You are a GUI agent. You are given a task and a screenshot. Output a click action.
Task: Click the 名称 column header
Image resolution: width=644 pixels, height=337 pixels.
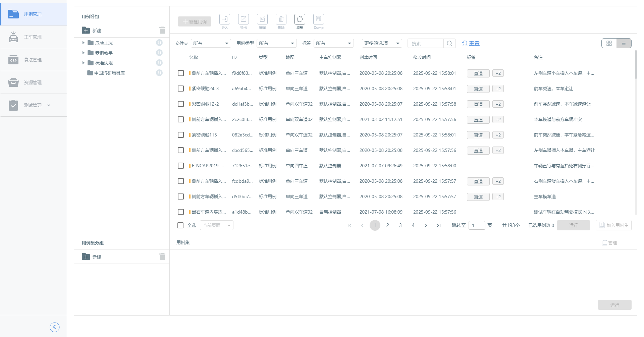pos(194,57)
